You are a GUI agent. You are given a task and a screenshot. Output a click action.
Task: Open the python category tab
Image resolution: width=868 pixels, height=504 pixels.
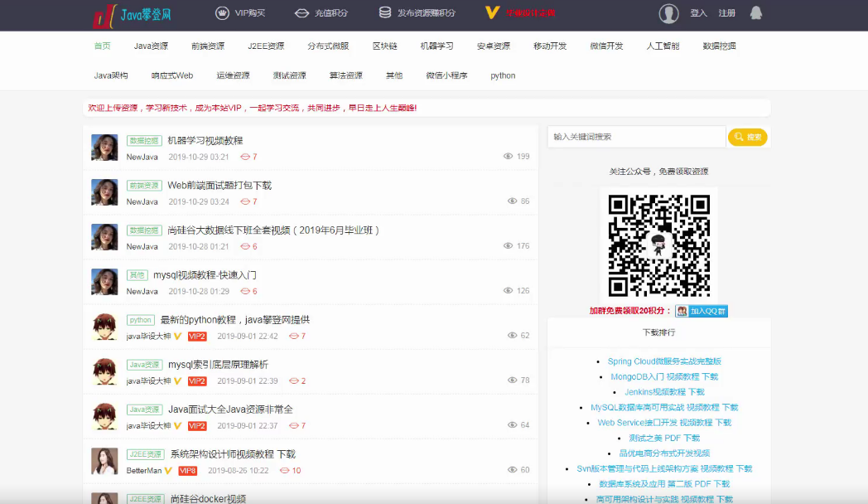pyautogui.click(x=502, y=75)
